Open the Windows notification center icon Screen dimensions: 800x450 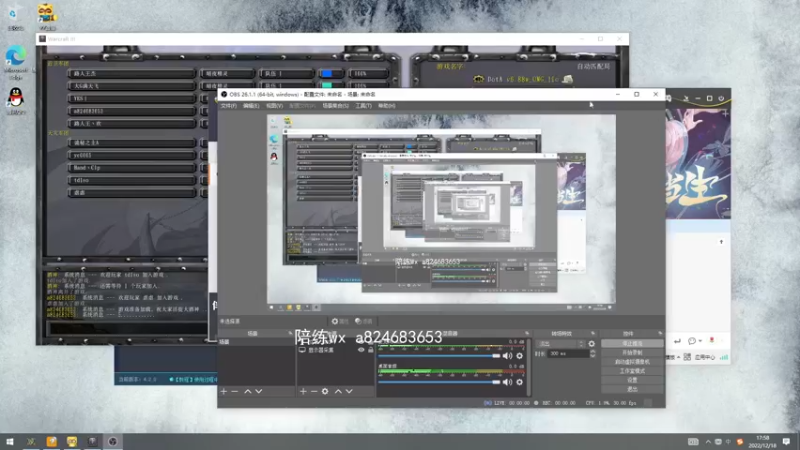coord(786,441)
